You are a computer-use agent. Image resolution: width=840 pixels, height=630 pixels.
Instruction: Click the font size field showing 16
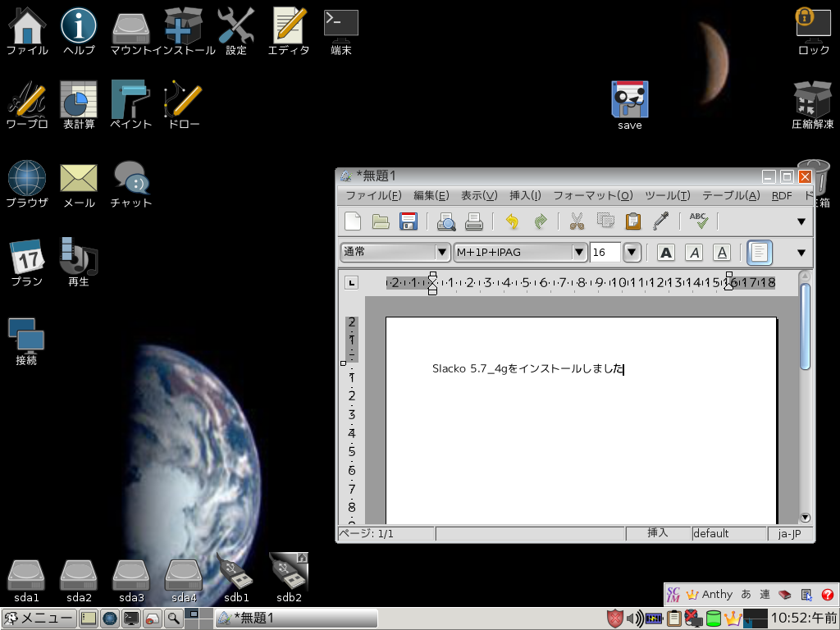pyautogui.click(x=605, y=252)
